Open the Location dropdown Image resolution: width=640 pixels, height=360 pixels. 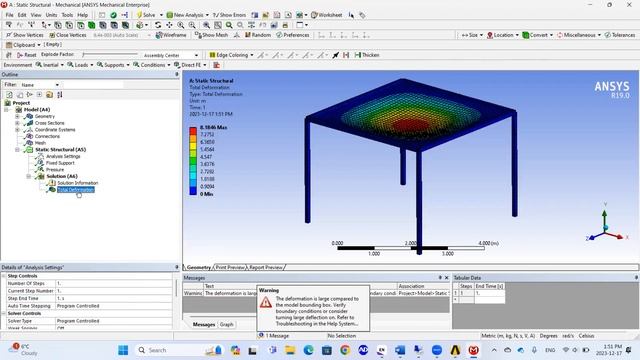(502, 35)
